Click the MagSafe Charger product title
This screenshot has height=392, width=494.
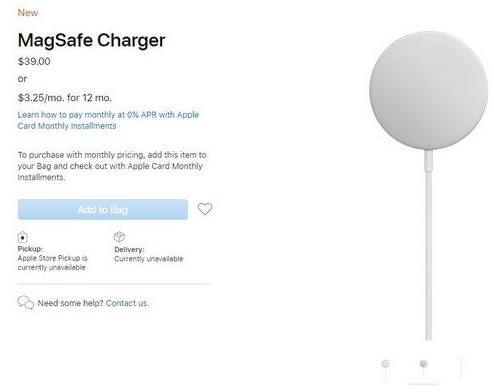point(92,40)
